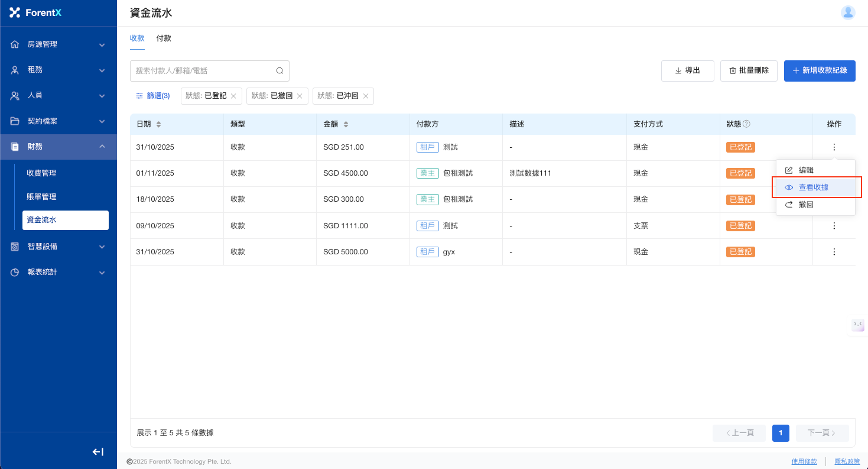Open the three-dot menu for SGD 1111.00 row

pyautogui.click(x=834, y=226)
